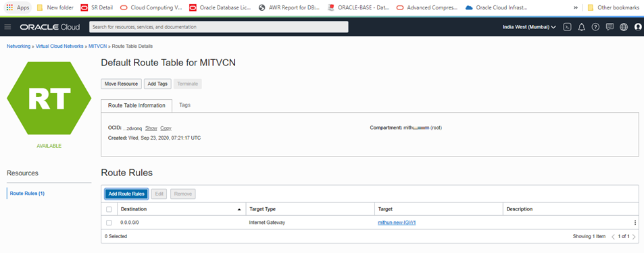
Task: Click the Move Resource button
Action: 121,84
